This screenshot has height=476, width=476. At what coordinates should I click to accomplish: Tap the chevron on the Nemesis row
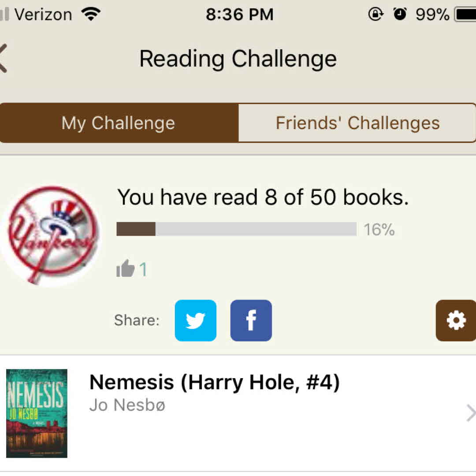pos(470,413)
